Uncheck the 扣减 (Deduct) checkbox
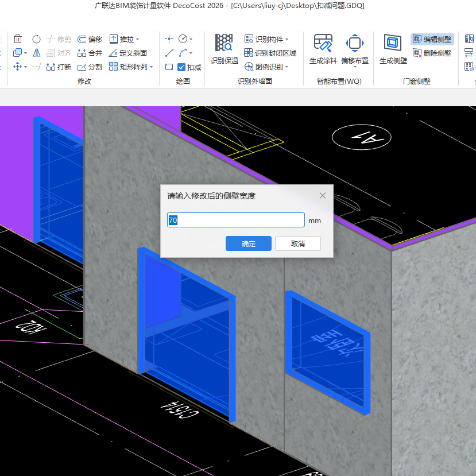Image resolution: width=476 pixels, height=476 pixels. click(x=181, y=67)
